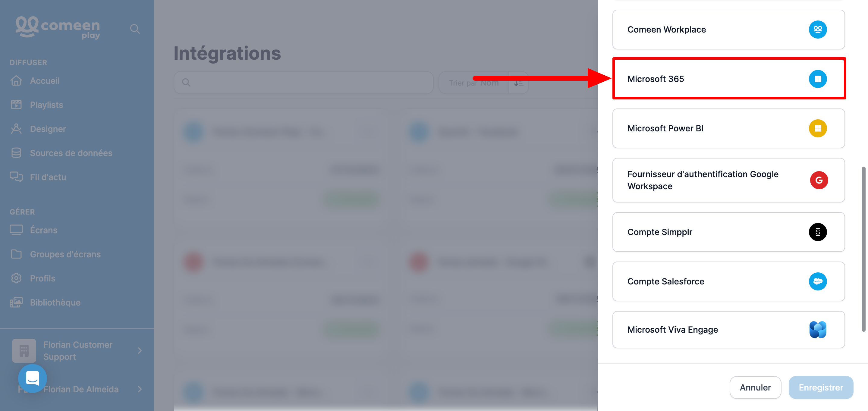Click the Annuler button
Screen dimensions: 868x411
[755, 387]
